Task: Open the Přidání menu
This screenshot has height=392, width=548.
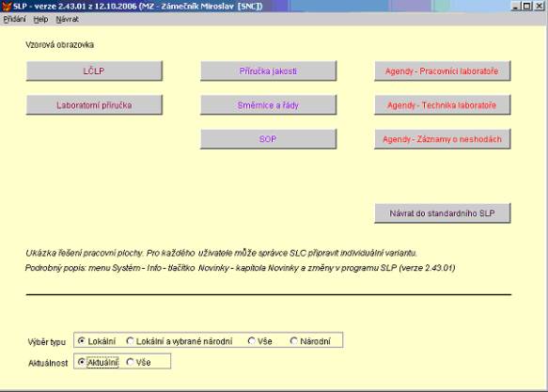Action: click(x=14, y=19)
